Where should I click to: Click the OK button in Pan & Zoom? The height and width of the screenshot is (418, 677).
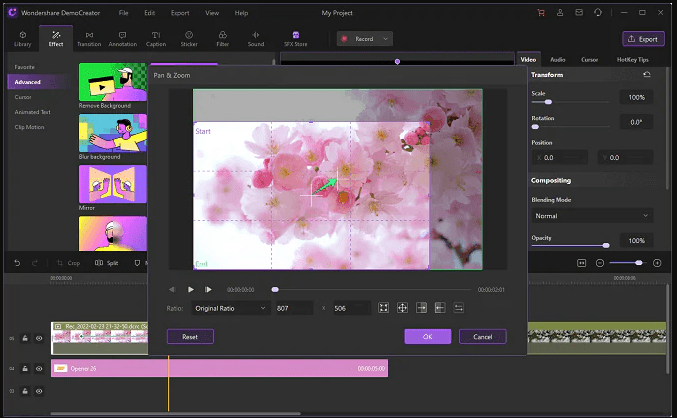(427, 337)
